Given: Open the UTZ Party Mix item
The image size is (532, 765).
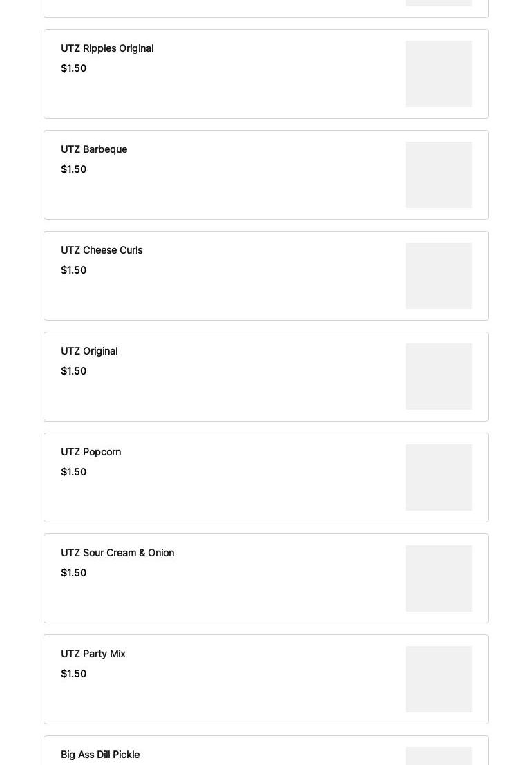Looking at the screenshot, I should click(x=93, y=654).
